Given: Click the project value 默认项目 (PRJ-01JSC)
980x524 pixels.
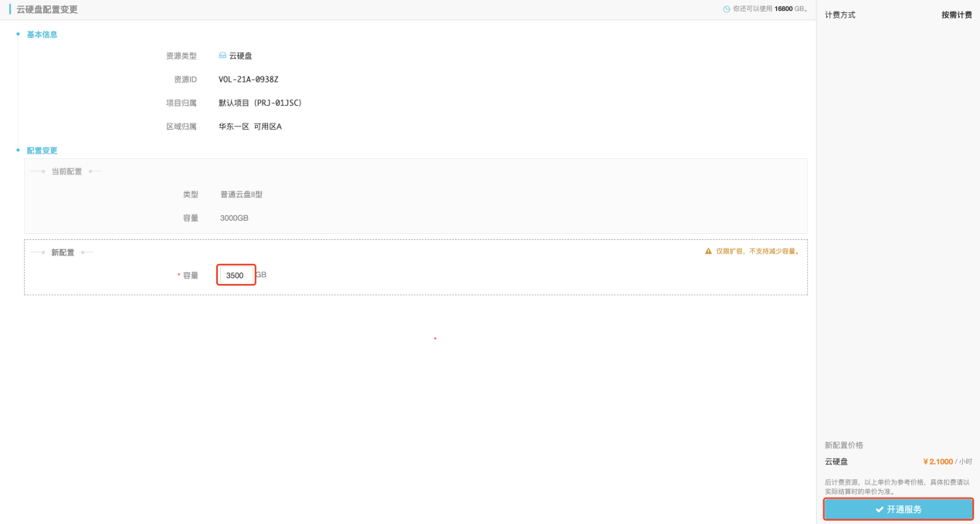Looking at the screenshot, I should (x=260, y=103).
